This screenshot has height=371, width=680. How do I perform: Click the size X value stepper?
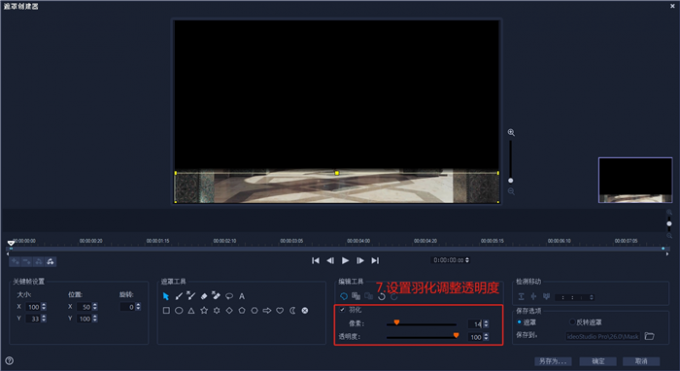44,307
